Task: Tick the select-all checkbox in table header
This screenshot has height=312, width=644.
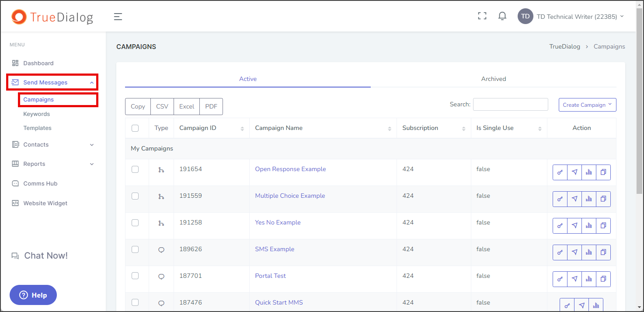Action: coord(135,128)
